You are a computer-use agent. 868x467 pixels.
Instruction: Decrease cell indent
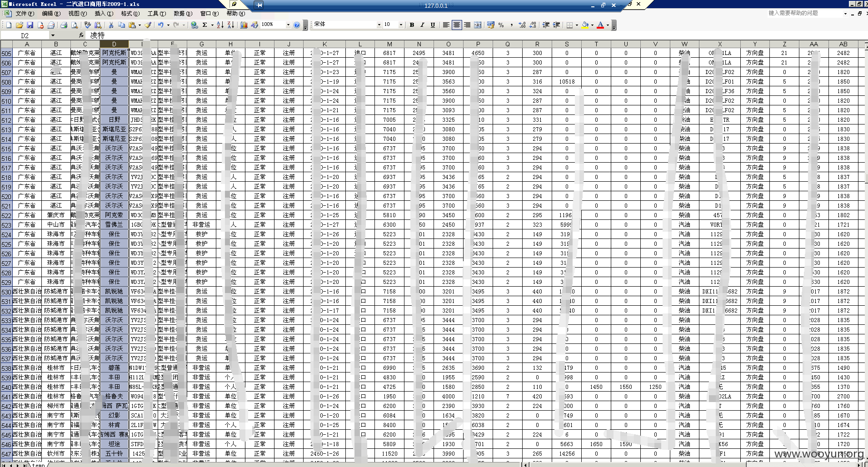[x=545, y=25]
